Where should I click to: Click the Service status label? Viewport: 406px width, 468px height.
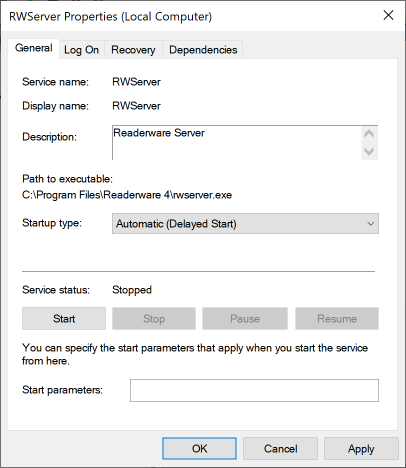56,290
